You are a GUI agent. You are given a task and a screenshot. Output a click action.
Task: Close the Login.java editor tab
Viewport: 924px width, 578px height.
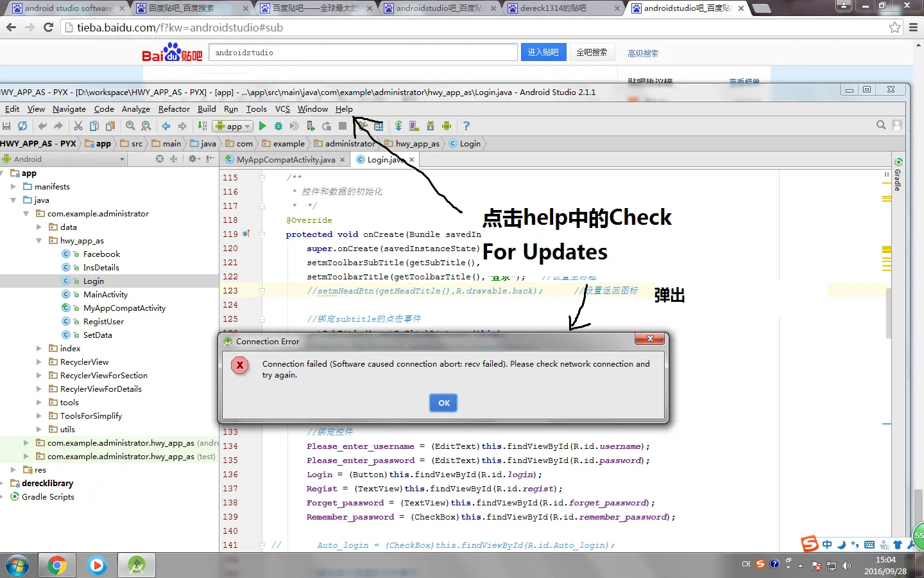[x=411, y=159]
